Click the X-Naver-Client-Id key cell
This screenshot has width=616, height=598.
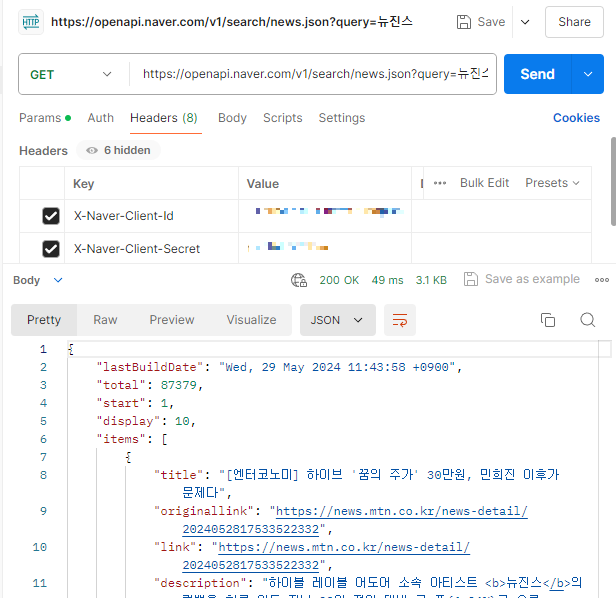click(x=151, y=216)
